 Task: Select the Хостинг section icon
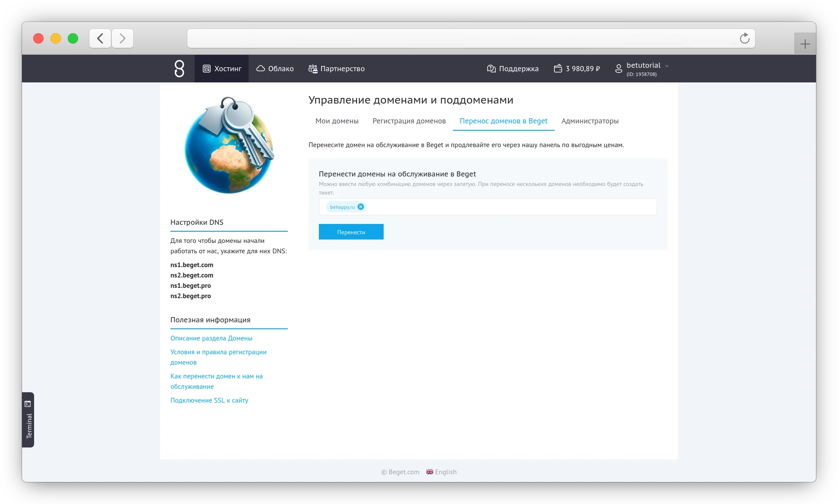point(207,68)
